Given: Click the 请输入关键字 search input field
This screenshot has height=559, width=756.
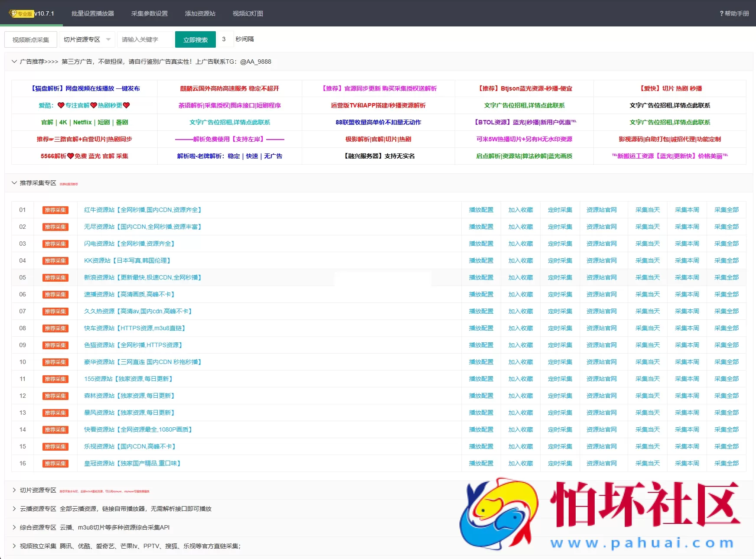Looking at the screenshot, I should point(145,39).
